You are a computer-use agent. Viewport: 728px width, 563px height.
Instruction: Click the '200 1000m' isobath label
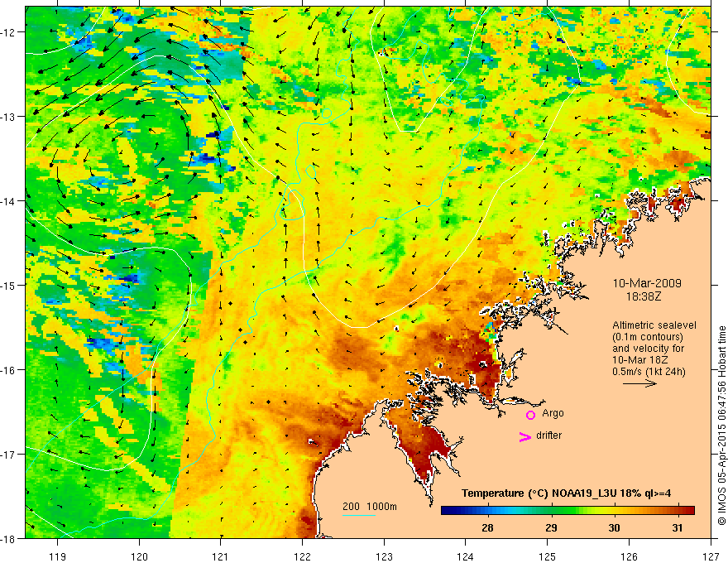point(370,507)
